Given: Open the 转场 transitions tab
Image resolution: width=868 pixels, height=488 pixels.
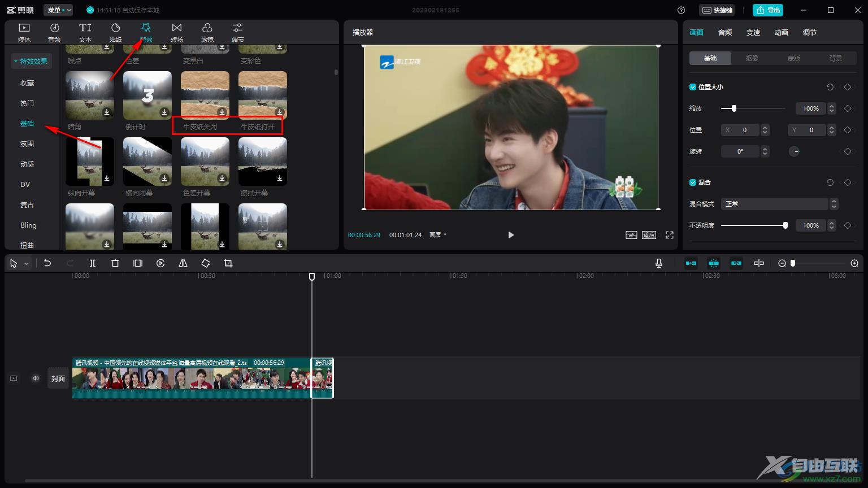Looking at the screenshot, I should tap(177, 33).
